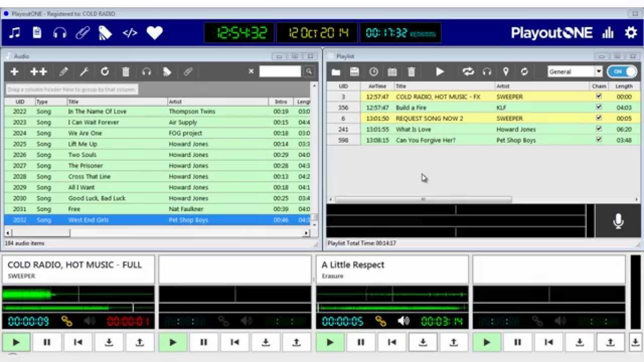Uncheck Chain for REQUEST SONG NOW 2
Screen dimensions: 644x362
coord(599,118)
